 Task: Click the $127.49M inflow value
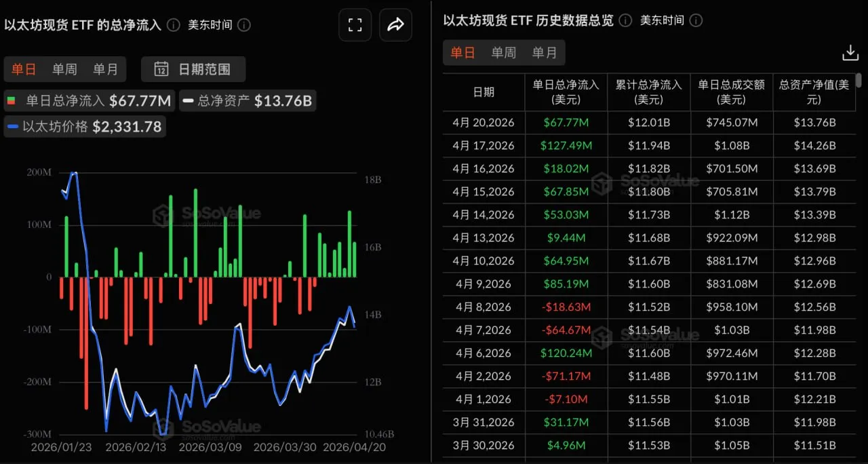point(566,146)
